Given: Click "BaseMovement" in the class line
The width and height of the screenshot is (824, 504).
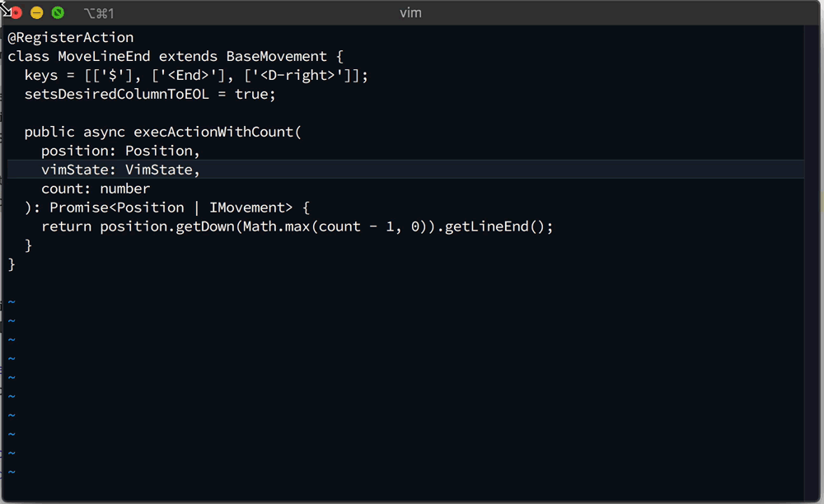Looking at the screenshot, I should click(276, 57).
